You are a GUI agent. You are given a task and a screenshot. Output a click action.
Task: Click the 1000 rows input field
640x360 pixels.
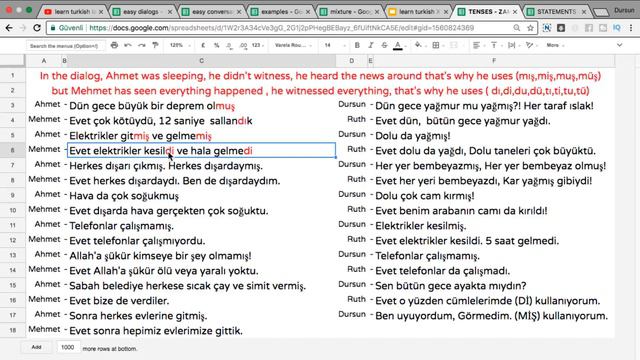click(67, 347)
